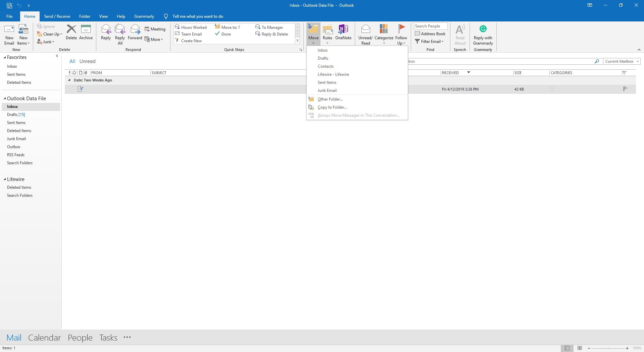Click the zoom out minus button

[589, 348]
